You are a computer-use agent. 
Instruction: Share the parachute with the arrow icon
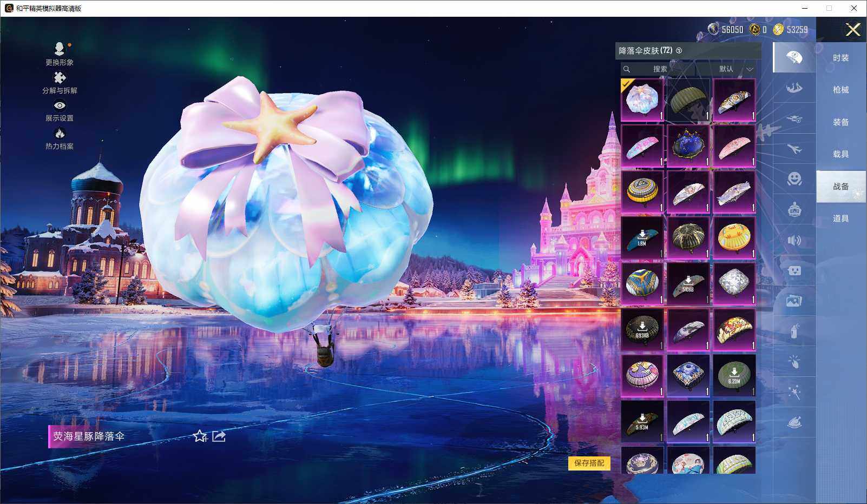pos(219,436)
